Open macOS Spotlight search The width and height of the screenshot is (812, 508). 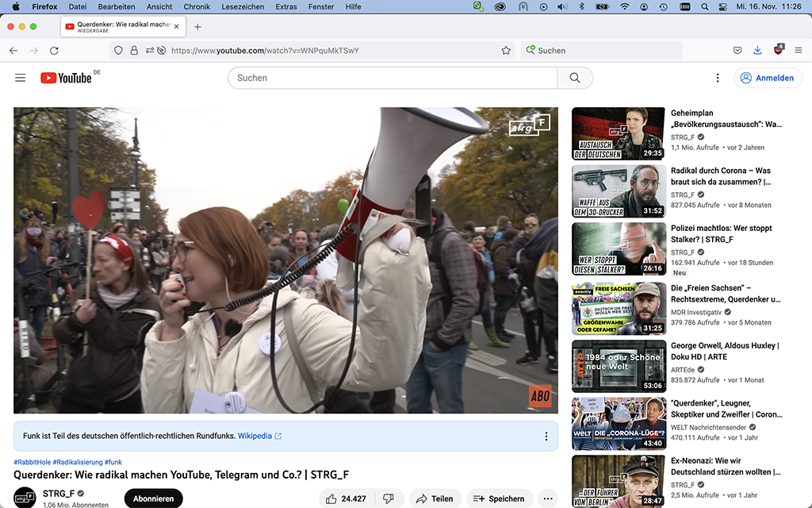click(x=705, y=6)
